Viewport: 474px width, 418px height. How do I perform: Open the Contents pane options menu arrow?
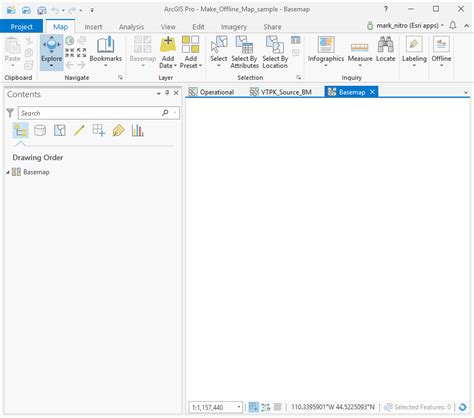coord(158,94)
